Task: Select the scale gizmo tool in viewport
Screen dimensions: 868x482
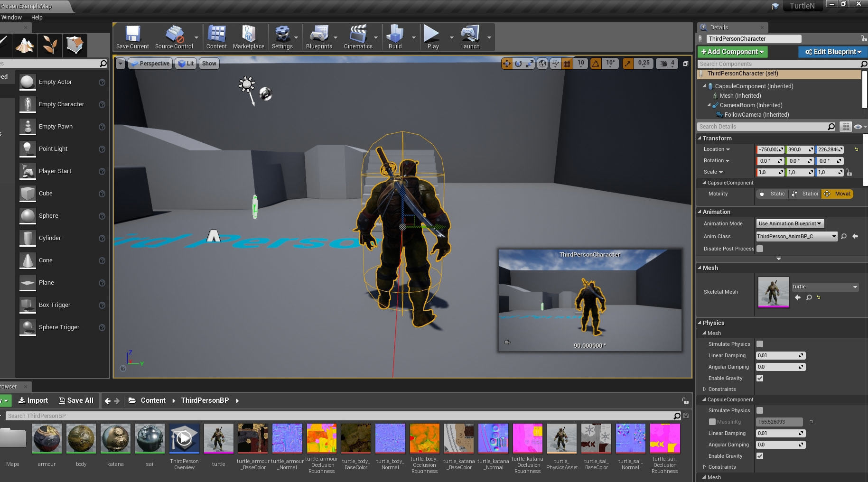Action: point(530,64)
